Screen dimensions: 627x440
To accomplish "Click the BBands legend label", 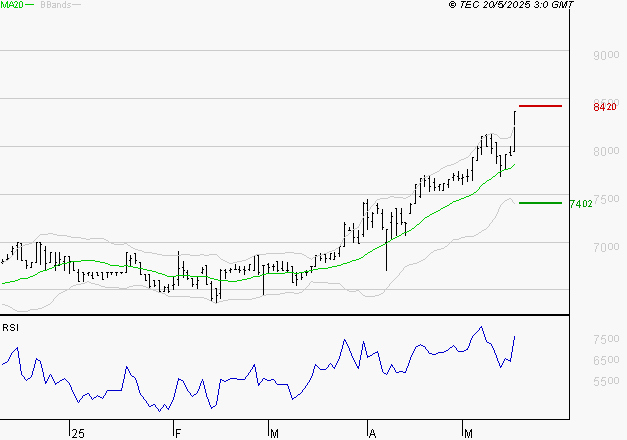I will [56, 5].
